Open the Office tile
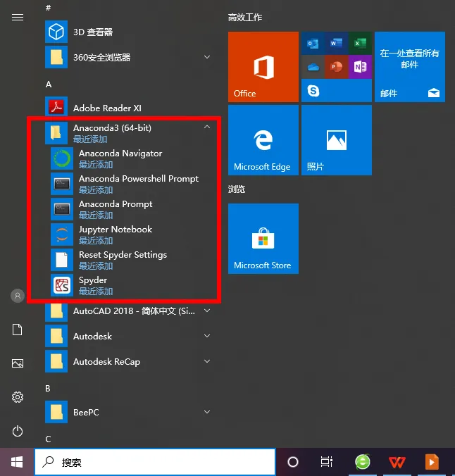Screen dimensions: 455x476 click(x=263, y=67)
